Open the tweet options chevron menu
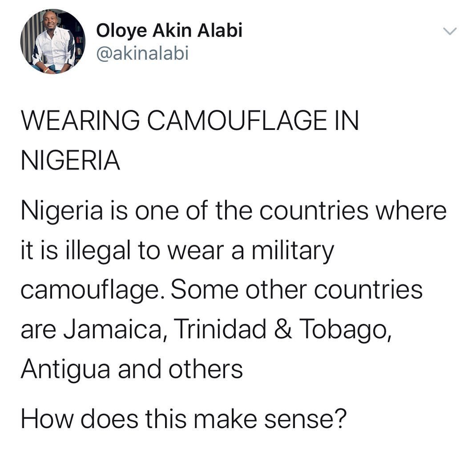The image size is (476, 453). click(450, 31)
